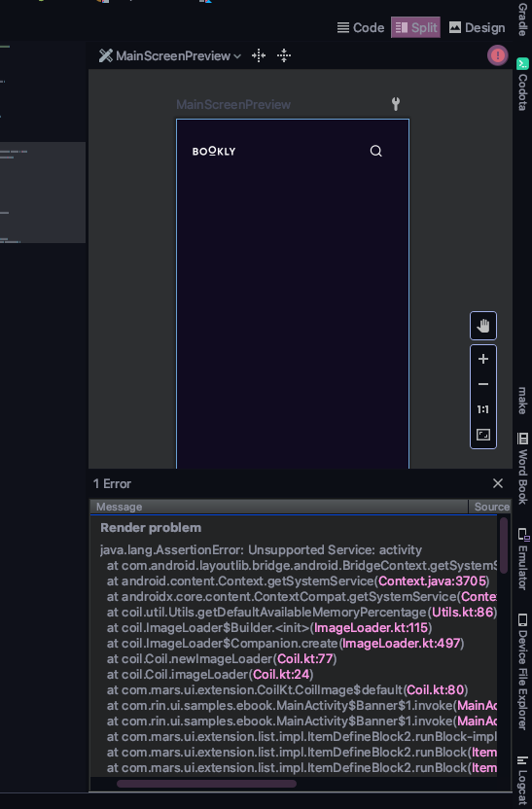This screenshot has height=809, width=532.
Task: Click the Render problem heading
Action: (x=151, y=528)
